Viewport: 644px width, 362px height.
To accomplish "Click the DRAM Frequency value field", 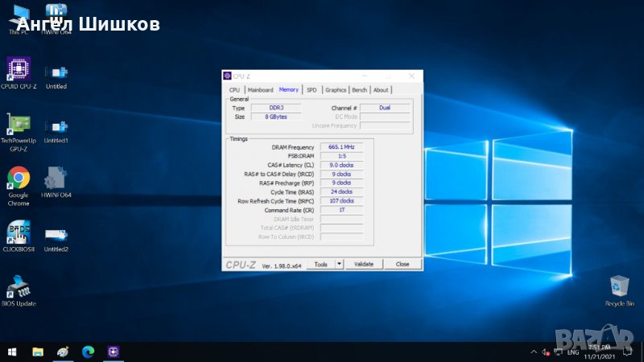I will pyautogui.click(x=341, y=147).
